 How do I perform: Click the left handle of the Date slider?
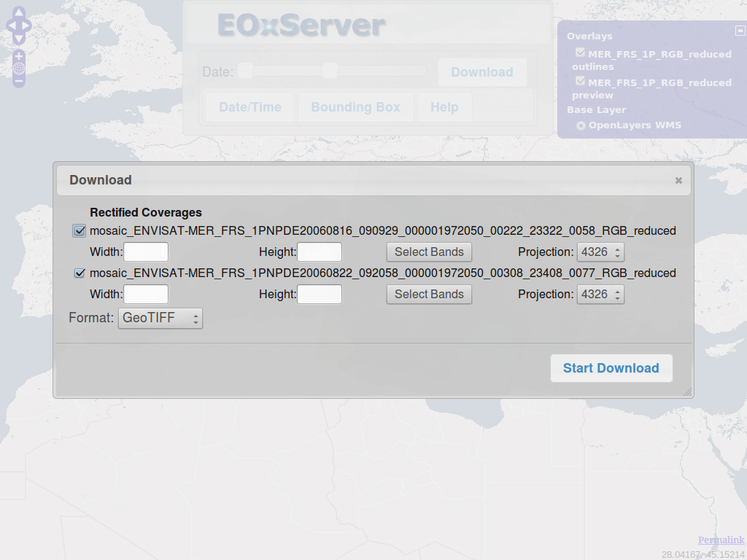245,71
